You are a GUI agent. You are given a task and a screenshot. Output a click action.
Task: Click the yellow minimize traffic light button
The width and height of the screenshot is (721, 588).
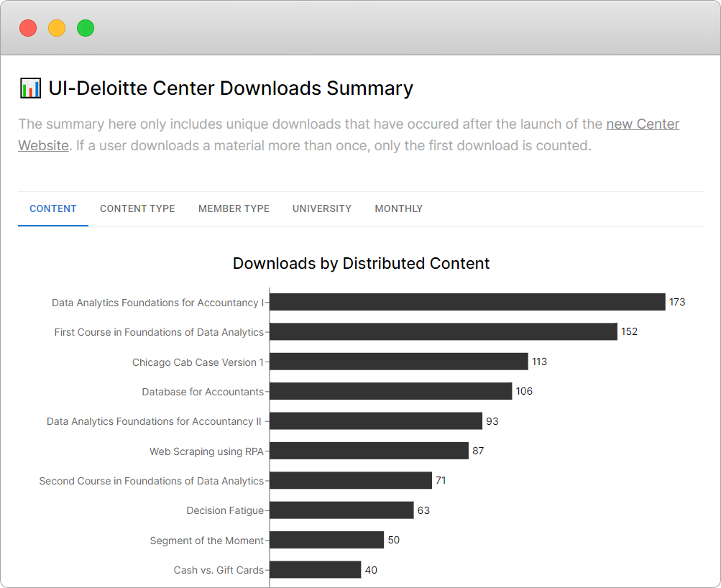[56, 27]
